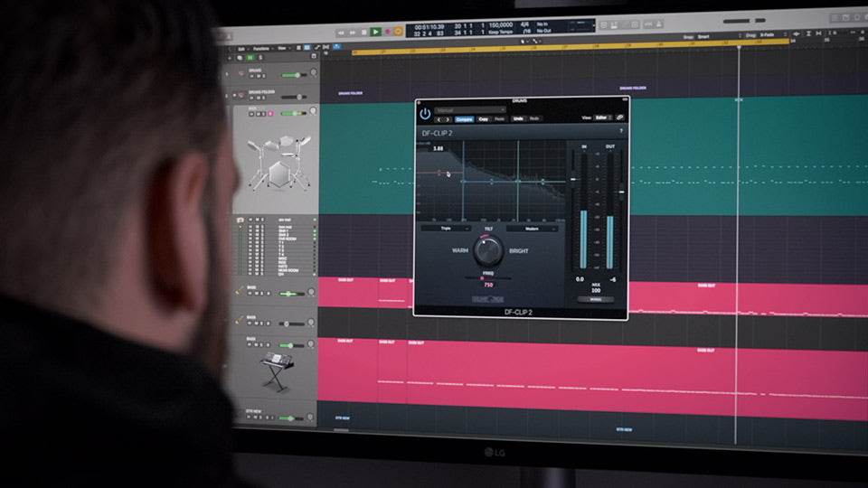Click the Stop button in transport
This screenshot has height=488, width=868.
coord(364,32)
